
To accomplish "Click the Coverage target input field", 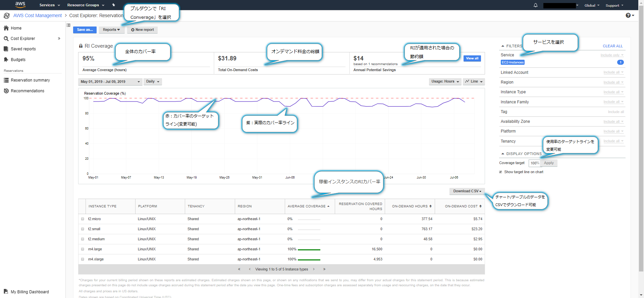I will 535,163.
